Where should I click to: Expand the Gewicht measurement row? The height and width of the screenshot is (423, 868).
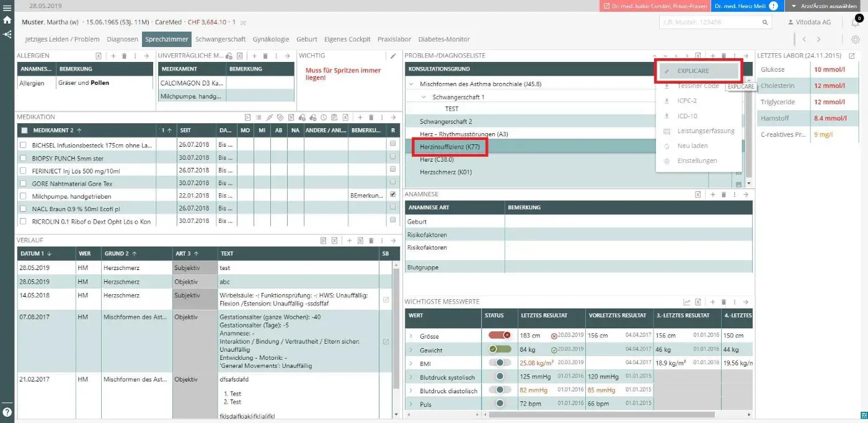pyautogui.click(x=410, y=350)
